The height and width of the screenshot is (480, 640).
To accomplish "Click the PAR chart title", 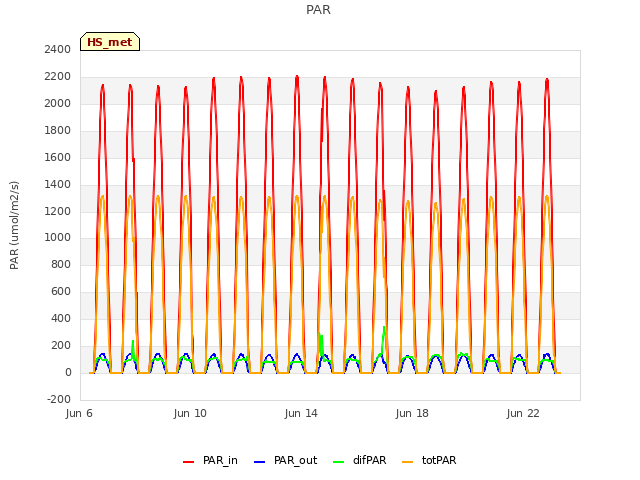I will [318, 9].
